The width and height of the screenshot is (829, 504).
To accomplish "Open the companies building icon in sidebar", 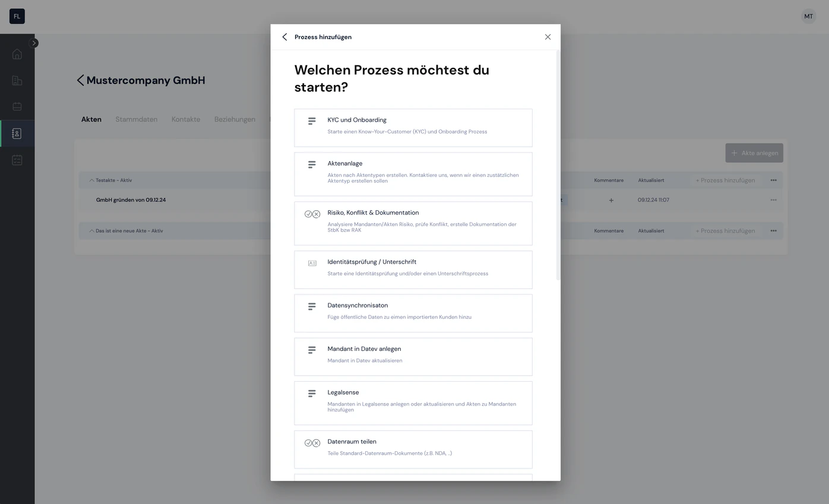I will 17,81.
